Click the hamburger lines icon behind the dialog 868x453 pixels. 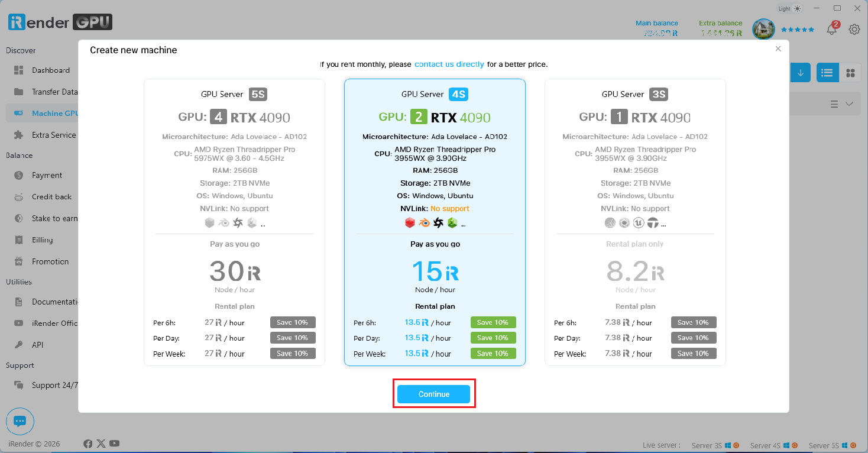pyautogui.click(x=834, y=104)
